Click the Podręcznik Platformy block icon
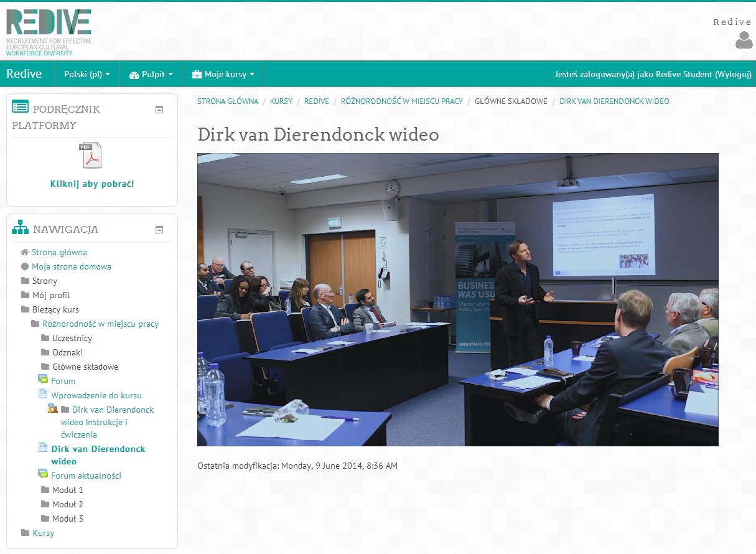 (x=20, y=108)
